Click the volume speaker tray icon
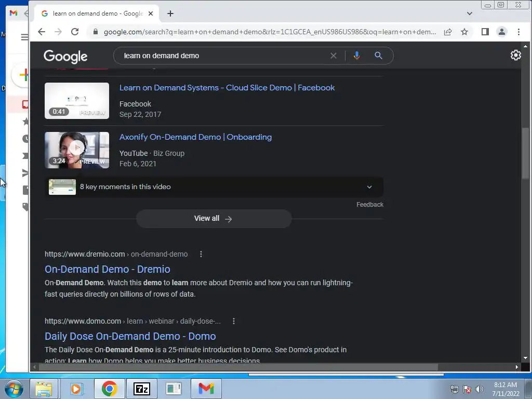Image resolution: width=532 pixels, height=399 pixels. tap(480, 389)
